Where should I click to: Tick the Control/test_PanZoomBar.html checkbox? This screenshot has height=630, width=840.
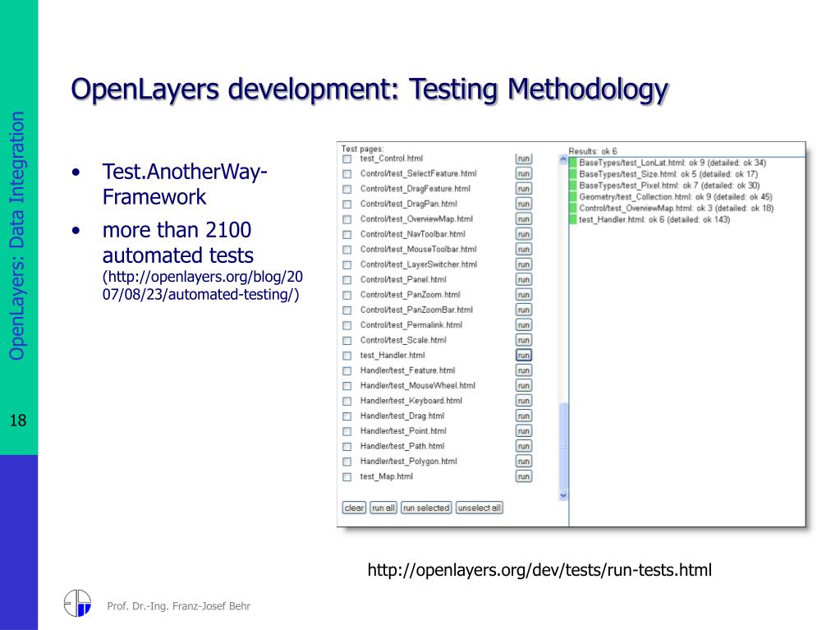point(347,310)
